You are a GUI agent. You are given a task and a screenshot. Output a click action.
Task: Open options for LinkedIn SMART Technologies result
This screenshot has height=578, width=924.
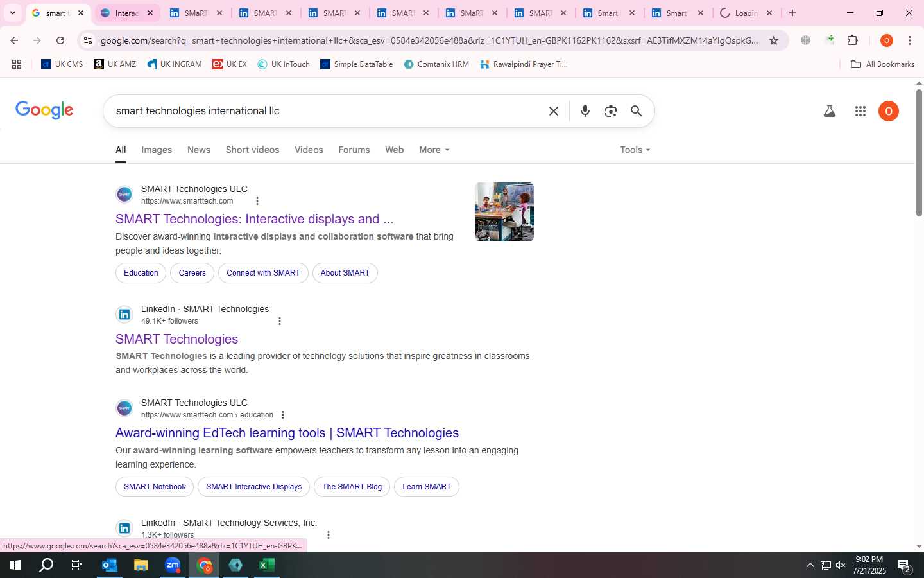280,321
